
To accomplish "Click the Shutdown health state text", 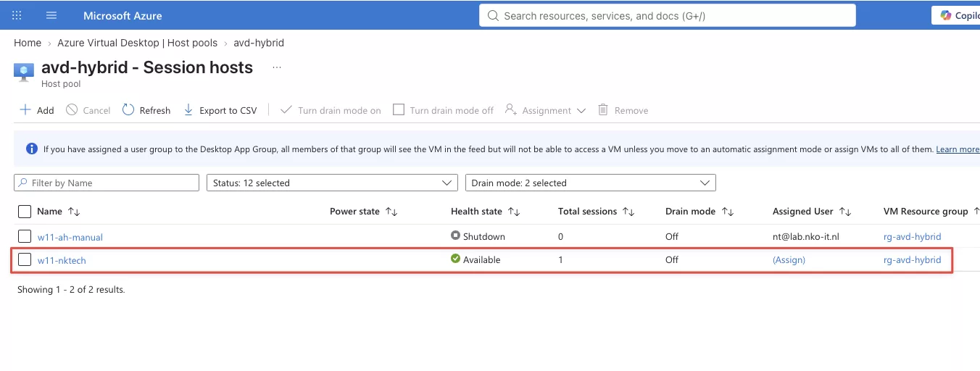I will click(484, 237).
